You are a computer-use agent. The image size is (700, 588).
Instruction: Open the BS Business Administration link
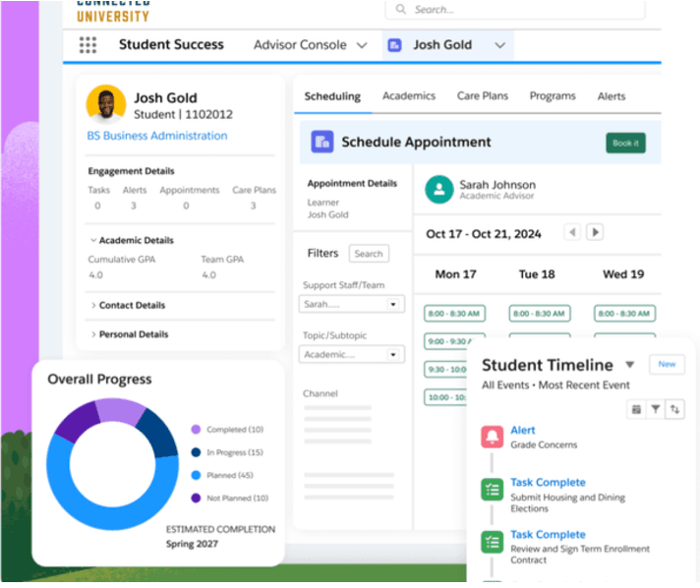[156, 136]
